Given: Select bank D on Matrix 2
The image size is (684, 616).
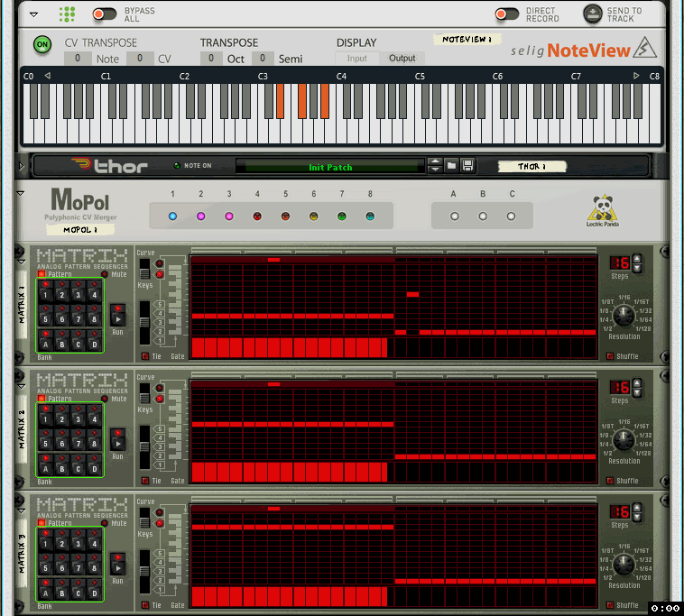Looking at the screenshot, I should pos(94,464).
